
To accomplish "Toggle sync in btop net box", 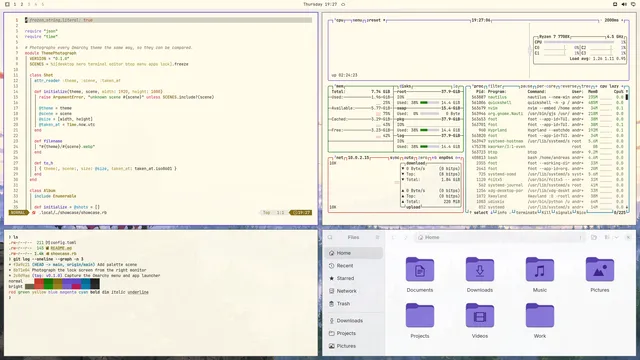I will 394,158.
